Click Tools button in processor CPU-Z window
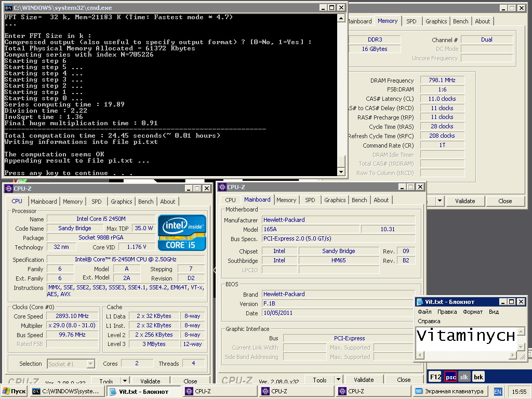The image size is (532, 399). point(106,381)
